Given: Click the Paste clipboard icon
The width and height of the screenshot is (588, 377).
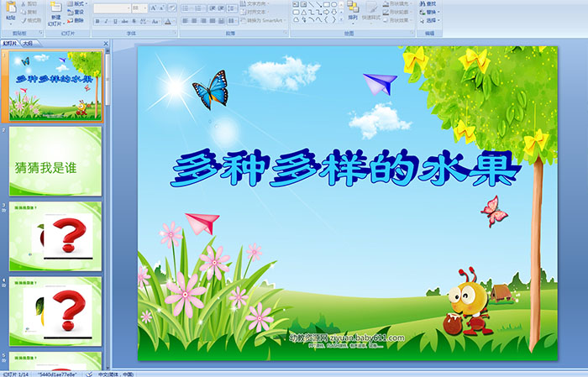Looking at the screenshot, I should click(x=11, y=7).
